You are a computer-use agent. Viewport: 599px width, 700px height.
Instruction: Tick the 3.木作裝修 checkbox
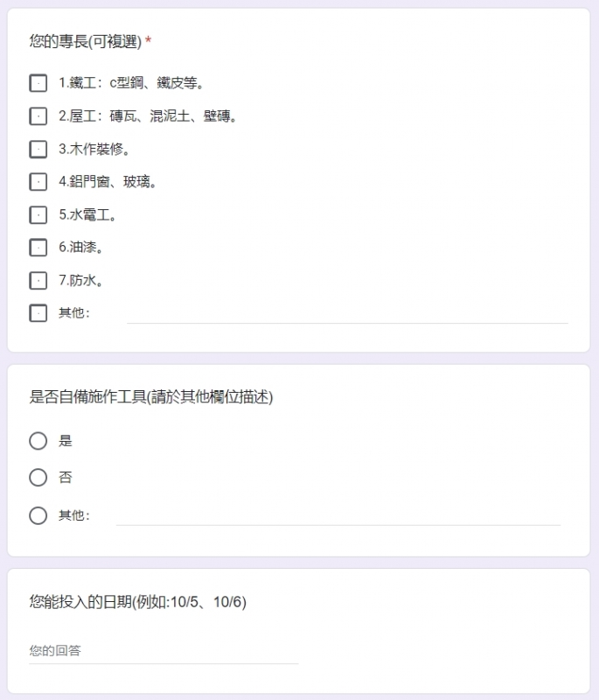point(38,149)
